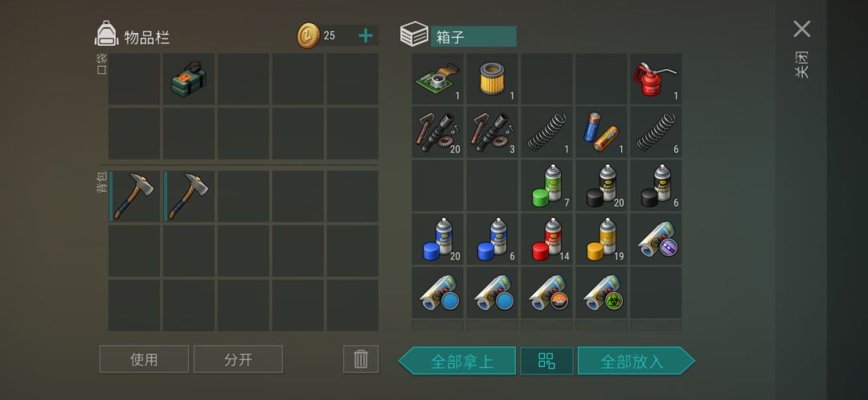
Task: Select the first hatchet in the backpack
Action: click(134, 196)
